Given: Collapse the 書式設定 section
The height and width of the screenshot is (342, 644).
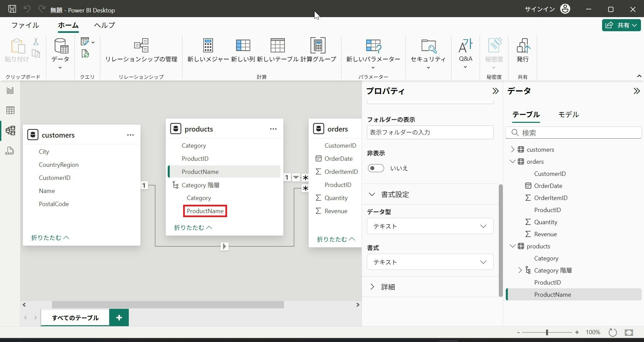Looking at the screenshot, I should tap(372, 194).
